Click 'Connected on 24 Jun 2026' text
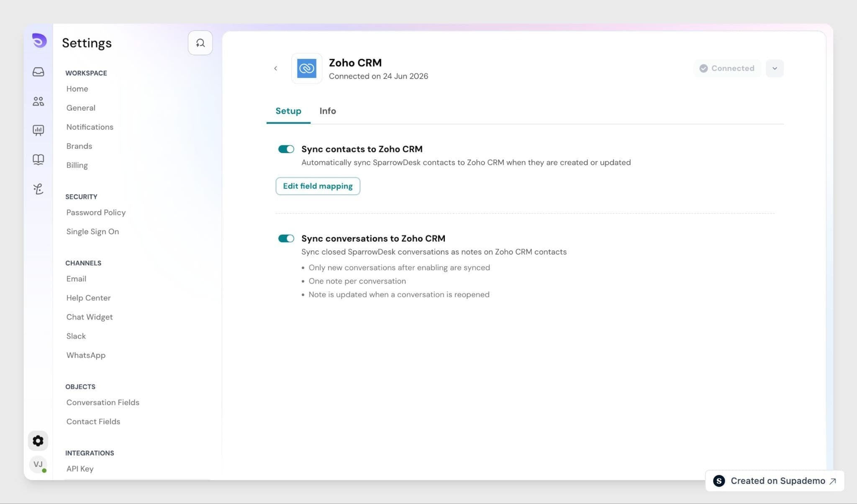857x504 pixels. pos(378,76)
